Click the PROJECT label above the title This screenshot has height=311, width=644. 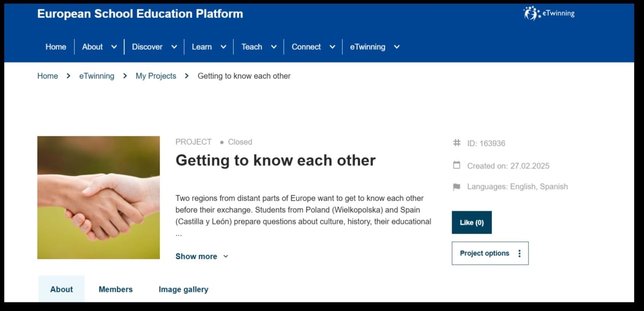[x=193, y=142]
